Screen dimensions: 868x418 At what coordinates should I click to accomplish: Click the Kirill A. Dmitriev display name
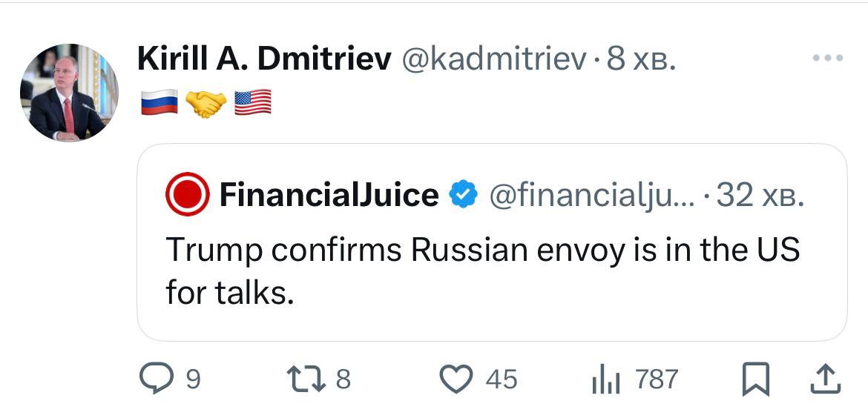[263, 59]
